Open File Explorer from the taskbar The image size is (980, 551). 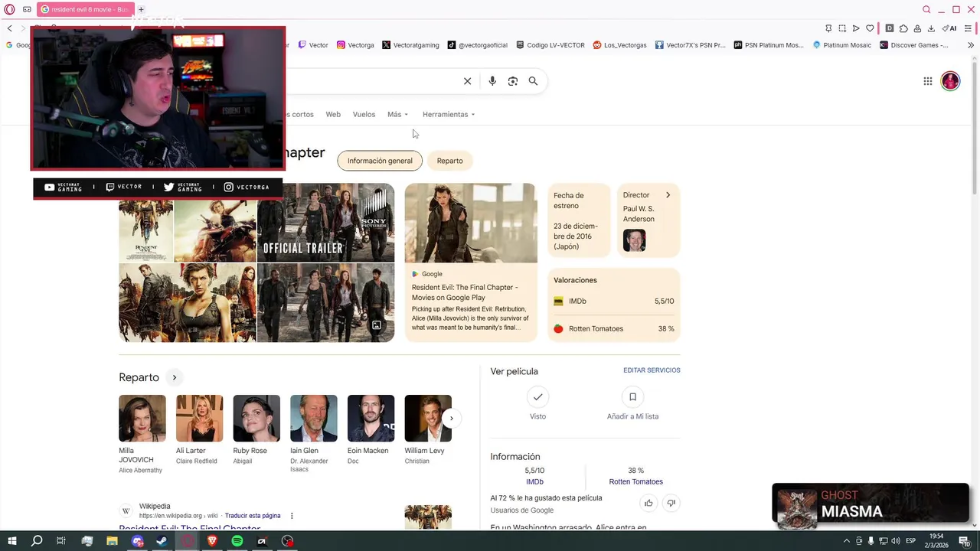112,541
